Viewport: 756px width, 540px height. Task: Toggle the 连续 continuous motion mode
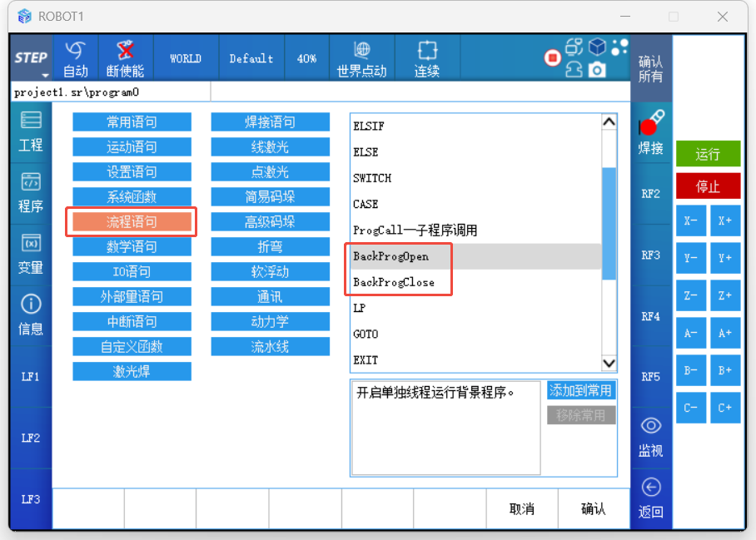tap(426, 58)
